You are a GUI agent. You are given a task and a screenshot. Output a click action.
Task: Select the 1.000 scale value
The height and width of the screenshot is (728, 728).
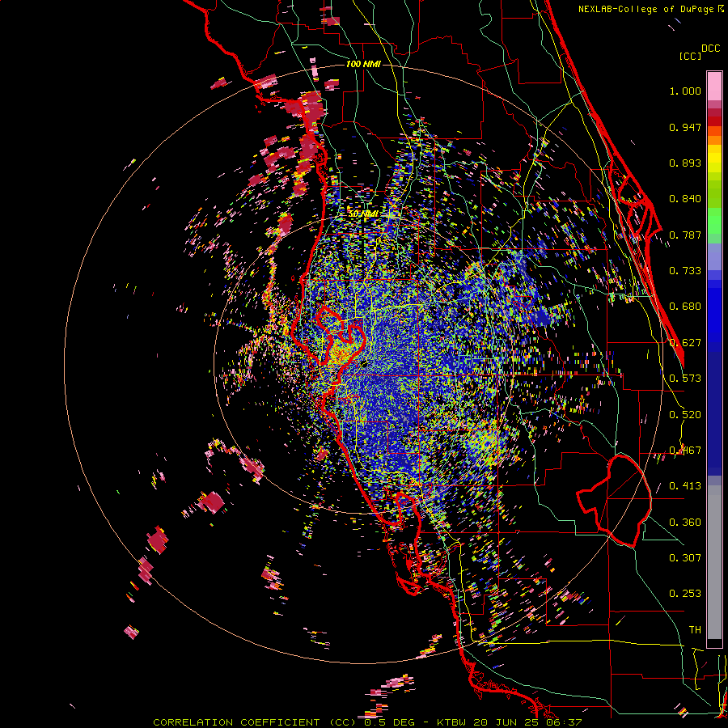coord(685,91)
